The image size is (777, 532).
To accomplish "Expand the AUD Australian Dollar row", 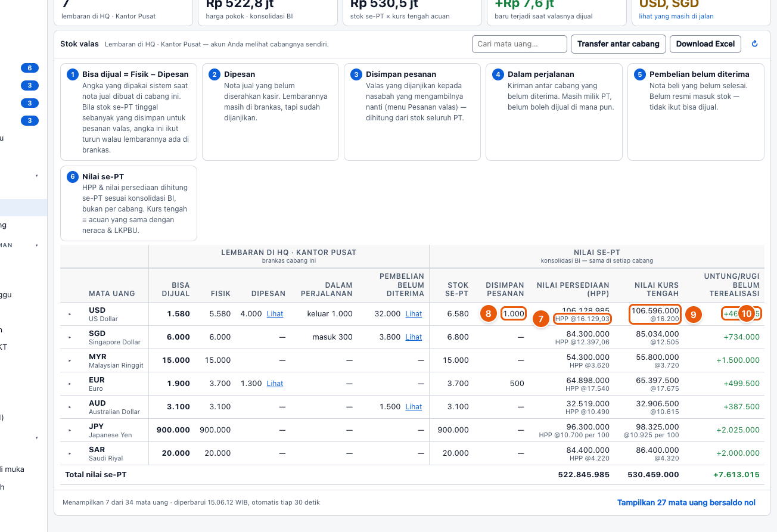I will tap(70, 407).
